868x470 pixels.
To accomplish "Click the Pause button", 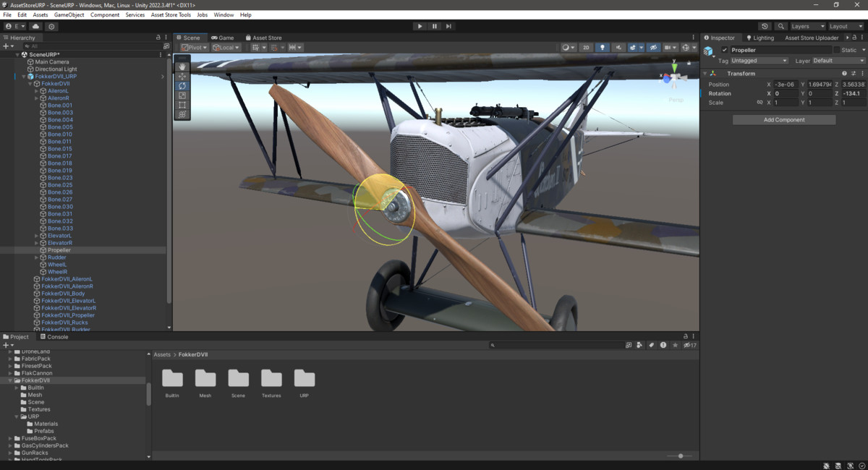I will click(434, 25).
